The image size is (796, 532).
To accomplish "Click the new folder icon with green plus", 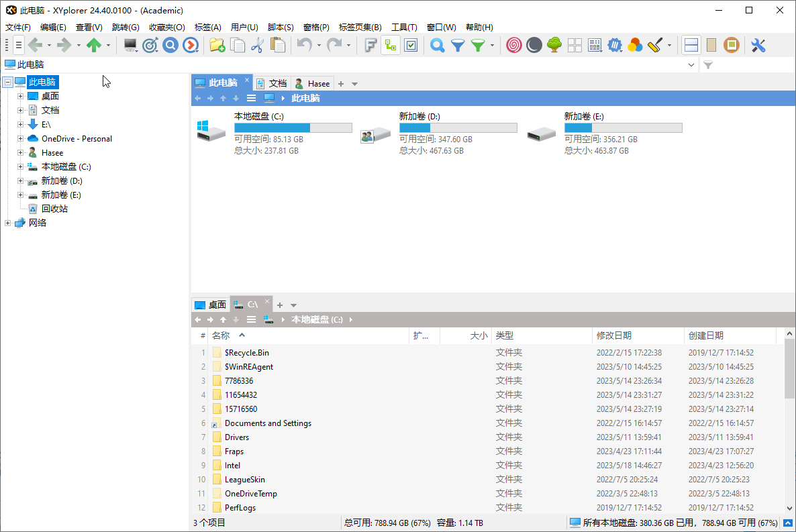I will [217, 45].
